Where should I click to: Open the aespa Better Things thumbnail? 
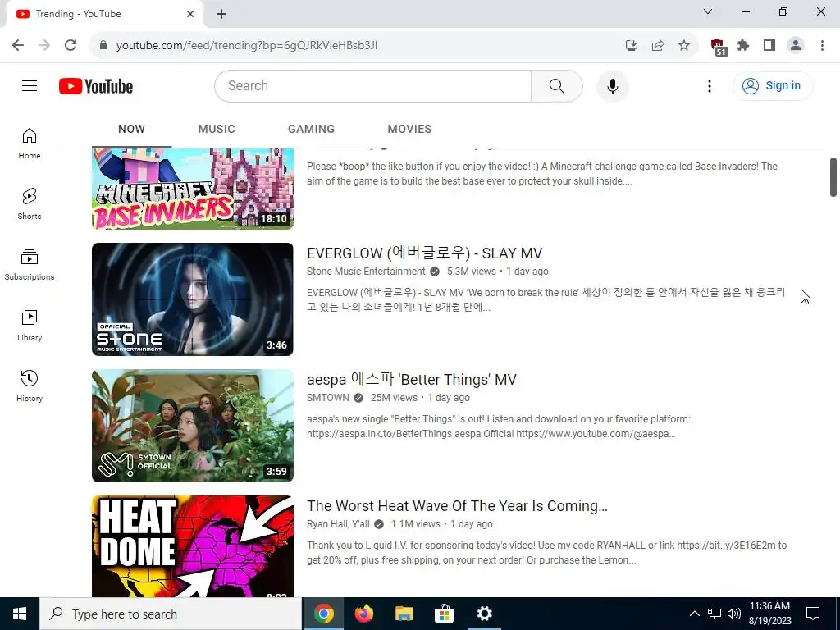pos(193,426)
